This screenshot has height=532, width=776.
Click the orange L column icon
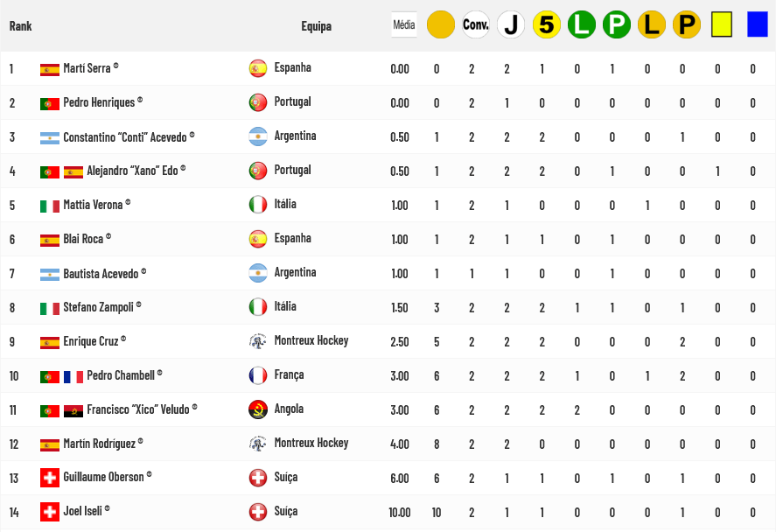(x=652, y=24)
